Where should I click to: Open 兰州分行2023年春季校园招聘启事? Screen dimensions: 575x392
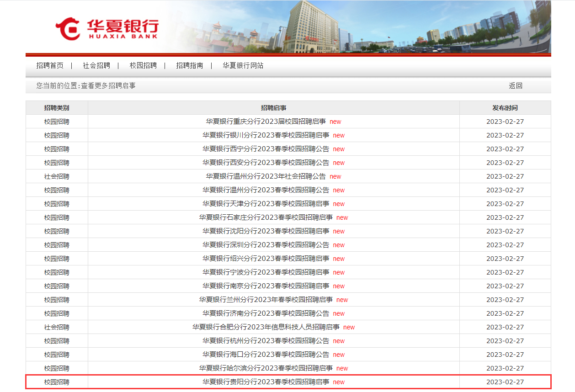tap(266, 300)
